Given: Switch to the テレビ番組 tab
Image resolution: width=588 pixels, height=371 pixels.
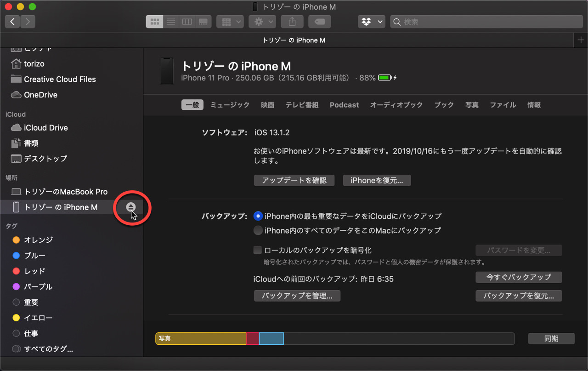Looking at the screenshot, I should pyautogui.click(x=302, y=105).
